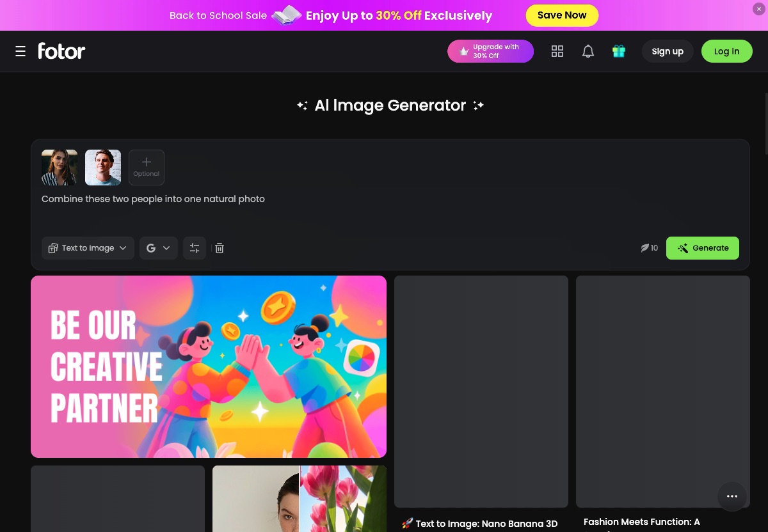
Task: Delete the prompt with the trash icon
Action: [x=220, y=248]
